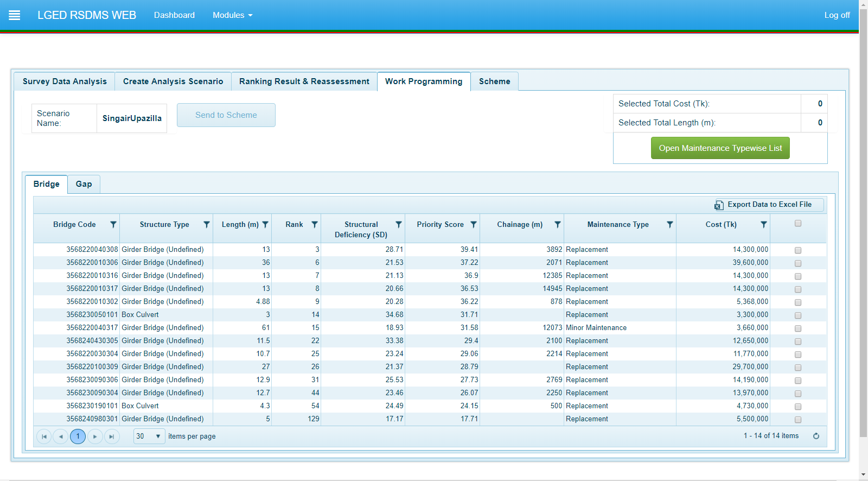Filter the Rank column

(315, 224)
